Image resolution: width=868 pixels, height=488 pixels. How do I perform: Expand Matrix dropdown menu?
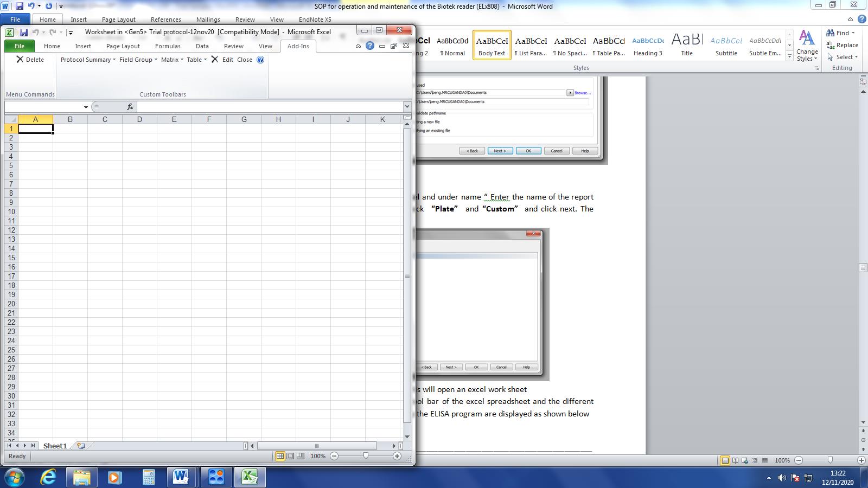pyautogui.click(x=172, y=60)
